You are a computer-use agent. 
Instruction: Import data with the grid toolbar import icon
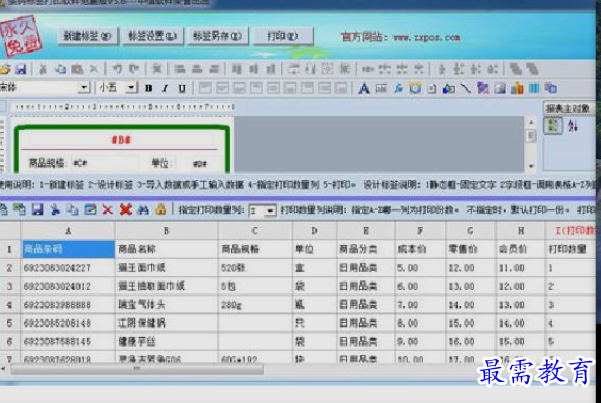pos(19,209)
